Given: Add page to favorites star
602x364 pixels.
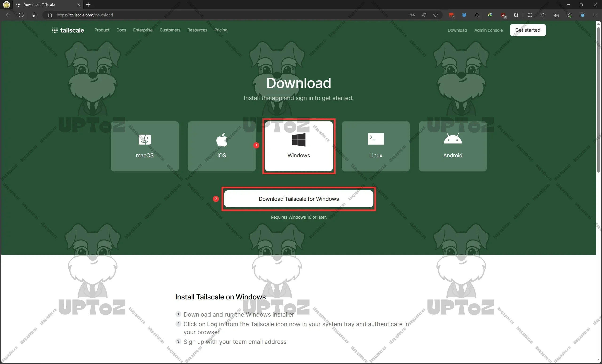Looking at the screenshot, I should pyautogui.click(x=436, y=15).
